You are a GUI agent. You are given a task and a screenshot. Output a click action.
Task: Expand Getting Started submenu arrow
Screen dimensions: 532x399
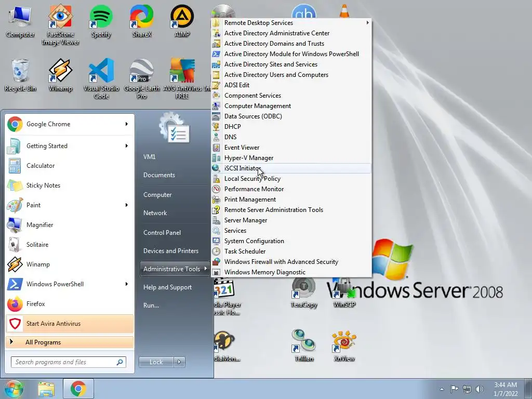[x=127, y=145]
